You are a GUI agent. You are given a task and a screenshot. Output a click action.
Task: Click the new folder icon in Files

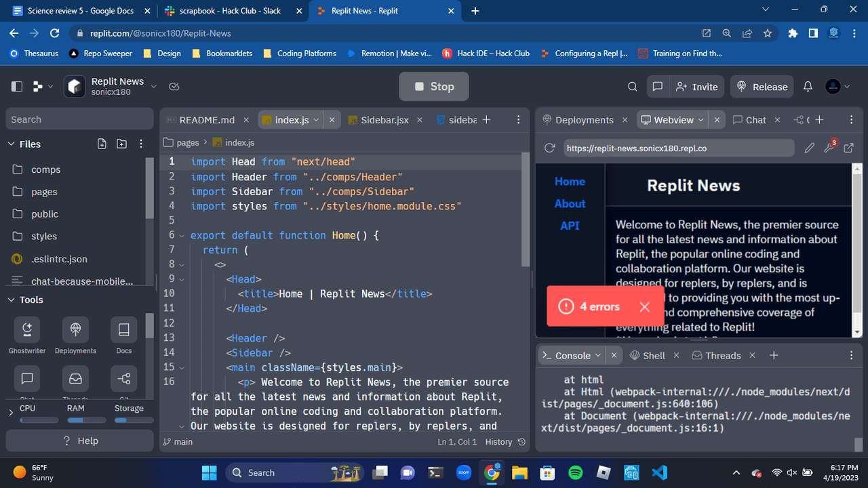(x=121, y=144)
